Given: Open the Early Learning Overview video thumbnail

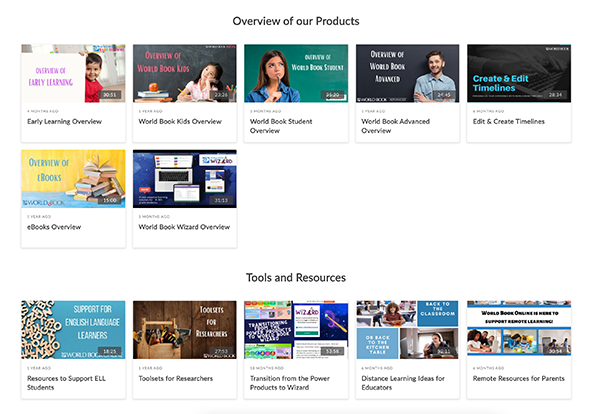Looking at the screenshot, I should pos(73,73).
